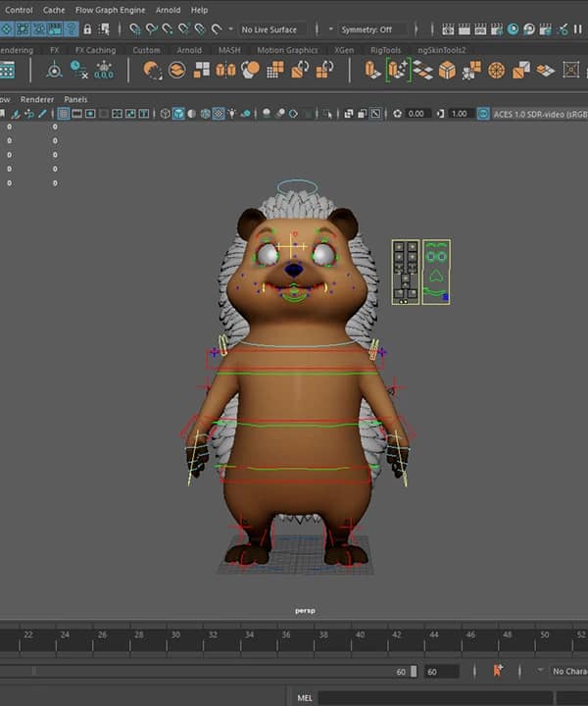Click the pause viewport icon
This screenshot has width=588, height=706.
tap(577, 29)
